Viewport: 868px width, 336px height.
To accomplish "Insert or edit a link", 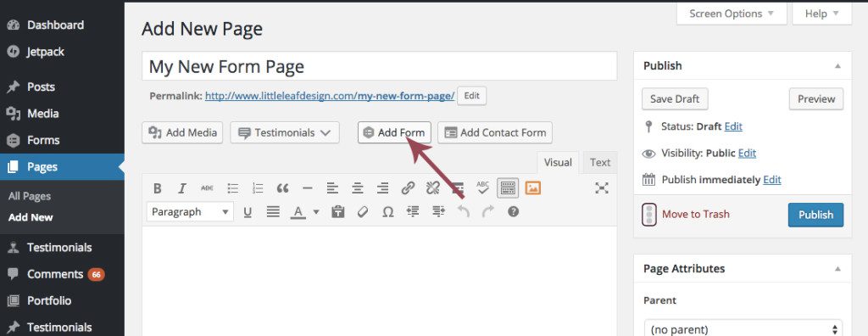I will [x=408, y=188].
